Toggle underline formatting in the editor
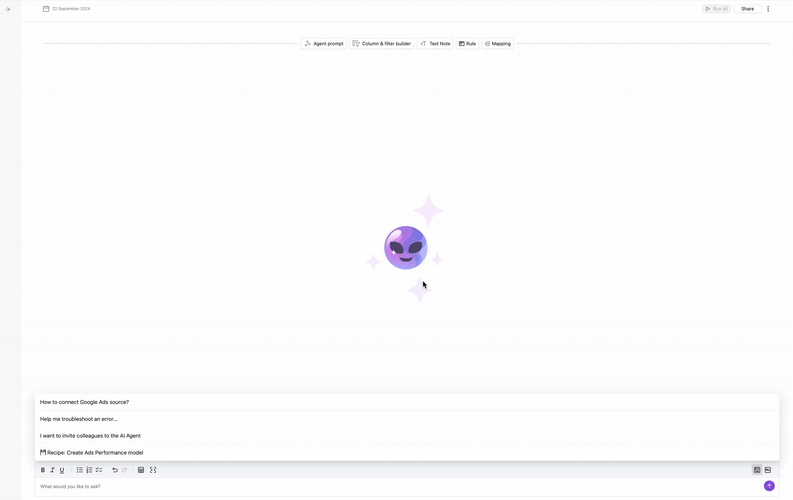793x500 pixels. (x=62, y=470)
